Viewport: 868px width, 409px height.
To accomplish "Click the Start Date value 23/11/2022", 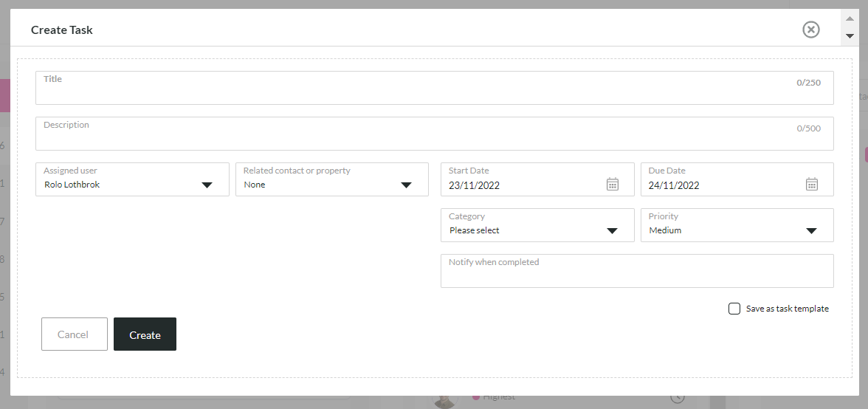I will tap(475, 186).
